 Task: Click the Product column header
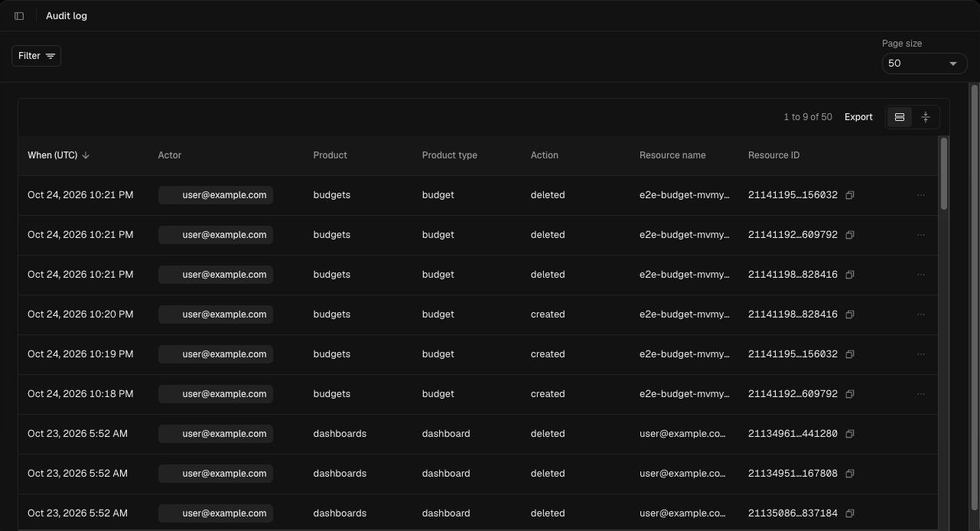click(330, 155)
